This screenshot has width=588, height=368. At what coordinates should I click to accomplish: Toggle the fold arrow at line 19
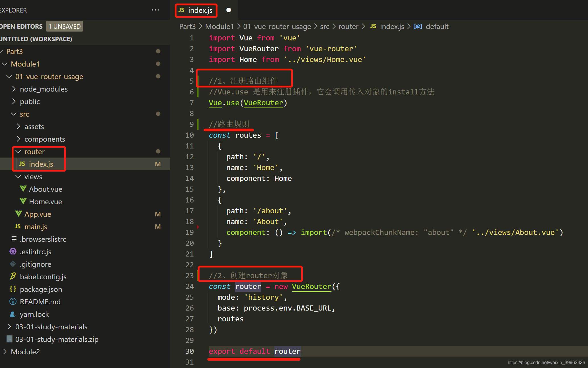(x=198, y=227)
